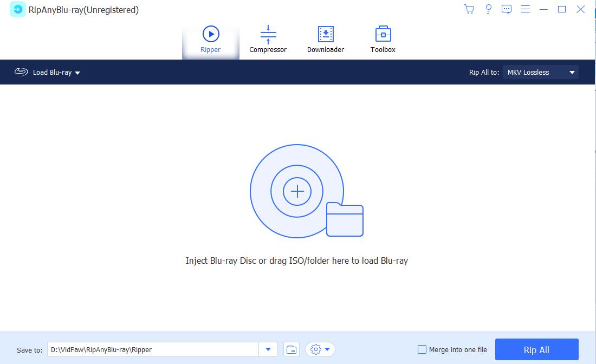Click the Save to path field
This screenshot has width=596, height=364.
pos(153,349)
